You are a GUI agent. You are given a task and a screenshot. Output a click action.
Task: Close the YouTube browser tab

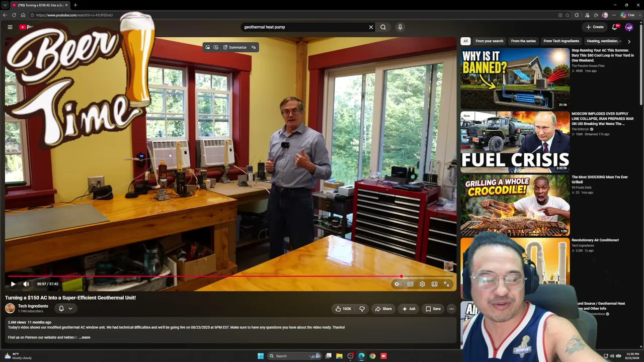point(66,5)
